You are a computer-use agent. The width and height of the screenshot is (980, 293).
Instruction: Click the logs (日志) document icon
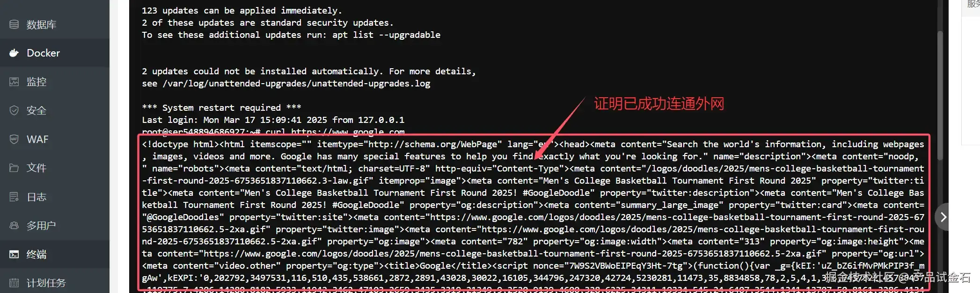click(14, 197)
